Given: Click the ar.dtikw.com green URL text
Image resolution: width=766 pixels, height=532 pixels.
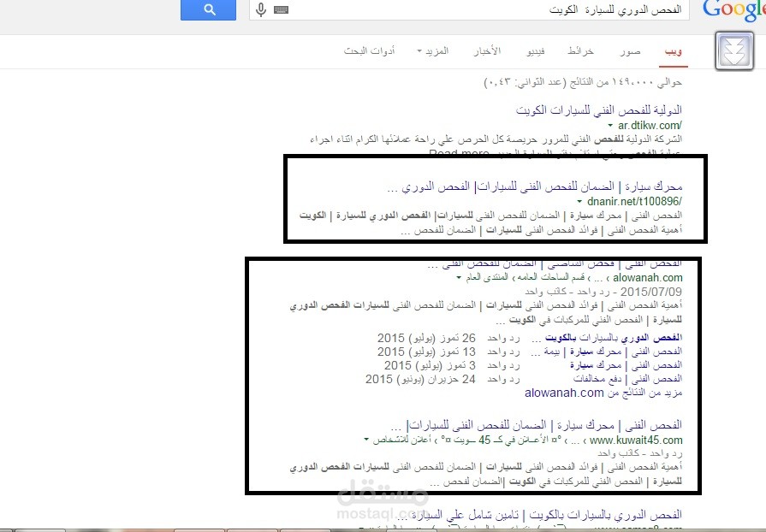Looking at the screenshot, I should [x=650, y=126].
